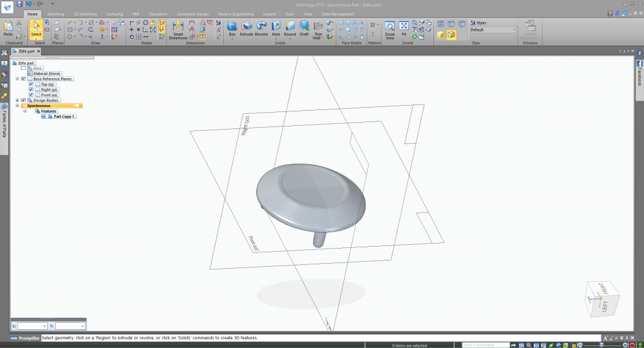644x348 pixels.
Task: Open the 3D Sketching ribbon tab
Action: coord(86,14)
